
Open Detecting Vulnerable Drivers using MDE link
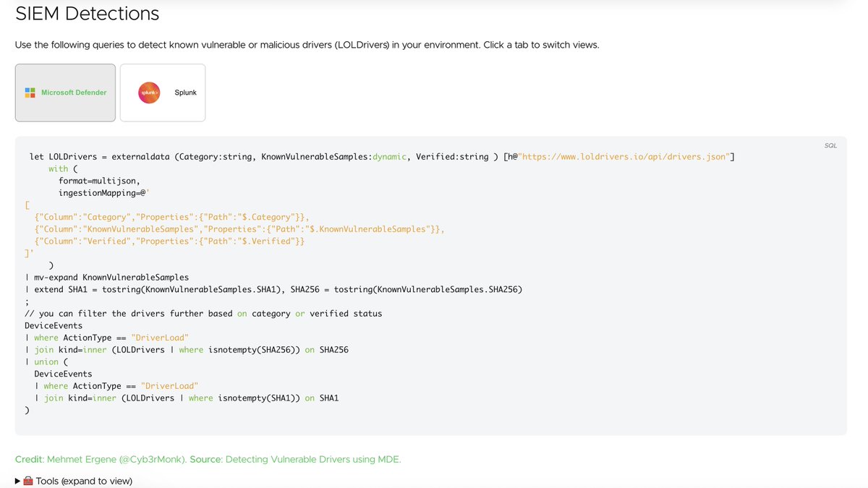(313, 459)
